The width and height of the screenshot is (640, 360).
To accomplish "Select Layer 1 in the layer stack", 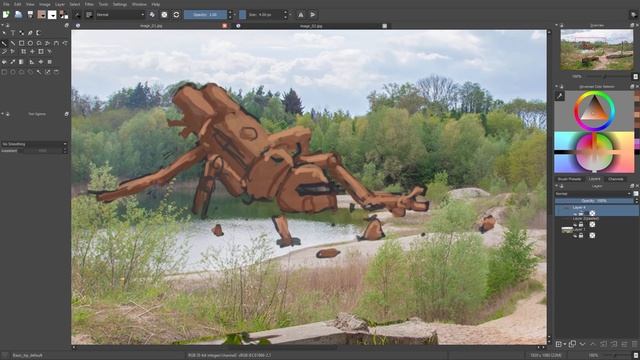I will tap(597, 232).
